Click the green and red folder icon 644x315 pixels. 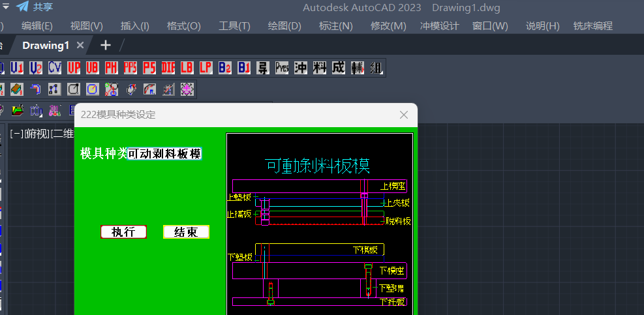click(x=17, y=110)
